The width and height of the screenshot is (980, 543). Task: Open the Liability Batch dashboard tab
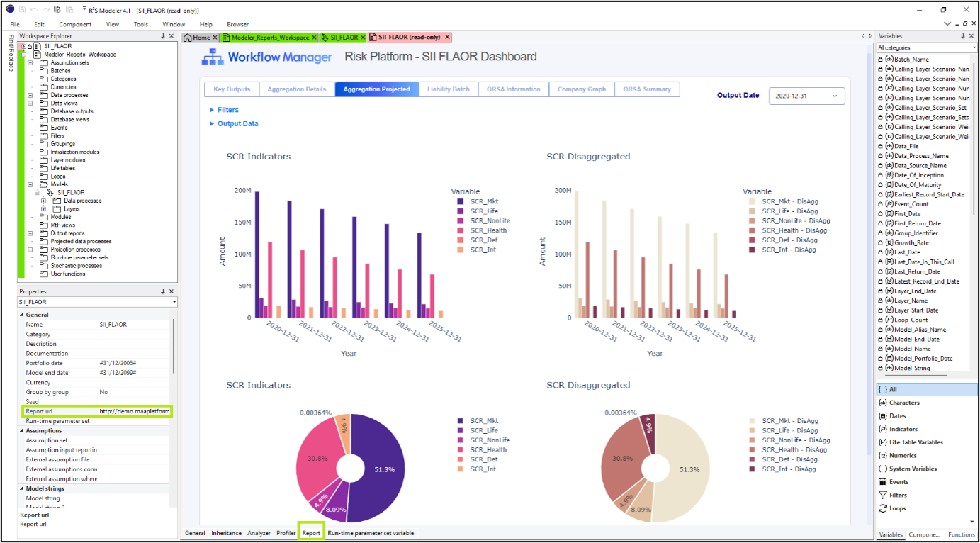click(x=449, y=89)
